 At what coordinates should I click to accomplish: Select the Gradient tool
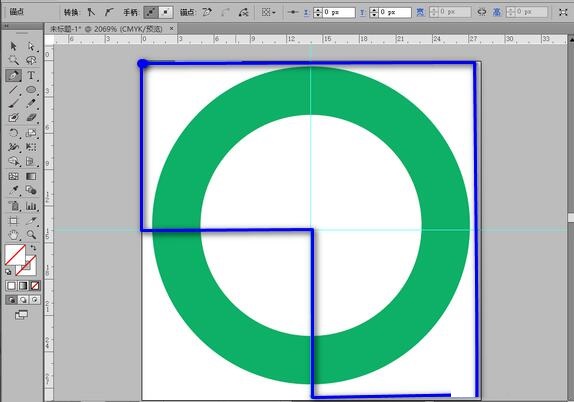tap(31, 176)
